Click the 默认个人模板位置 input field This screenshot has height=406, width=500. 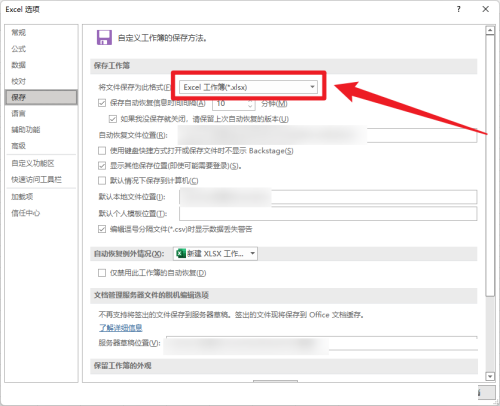(328, 214)
